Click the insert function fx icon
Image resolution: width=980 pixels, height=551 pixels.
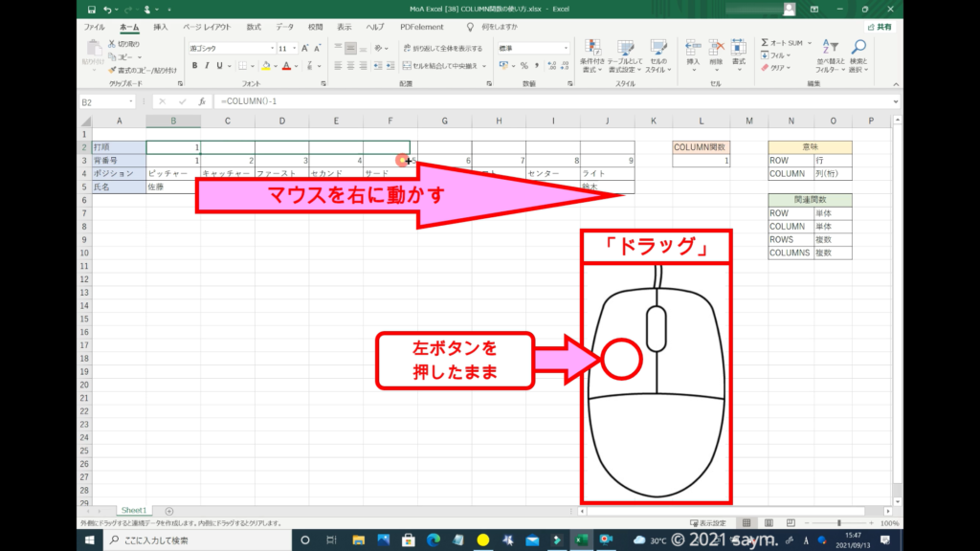click(202, 101)
